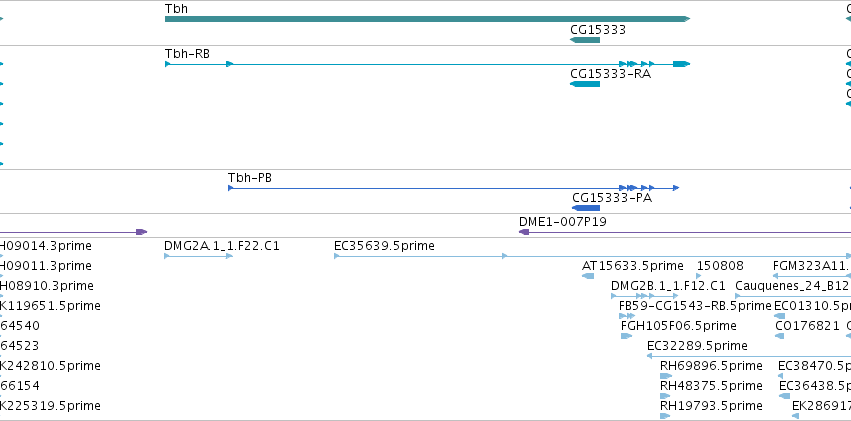This screenshot has width=851, height=421.
Task: Select the arrow glyph beneath FGH105F06.5prime
Action: [626, 336]
